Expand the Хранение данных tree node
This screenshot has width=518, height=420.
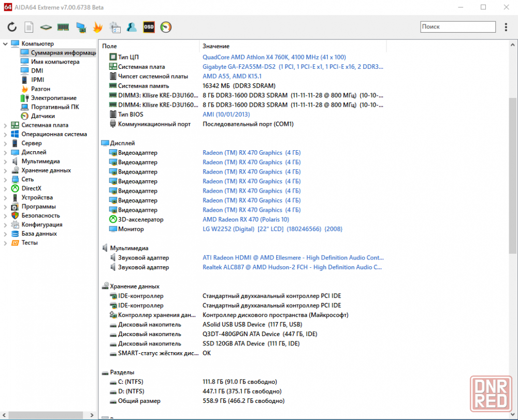5,170
